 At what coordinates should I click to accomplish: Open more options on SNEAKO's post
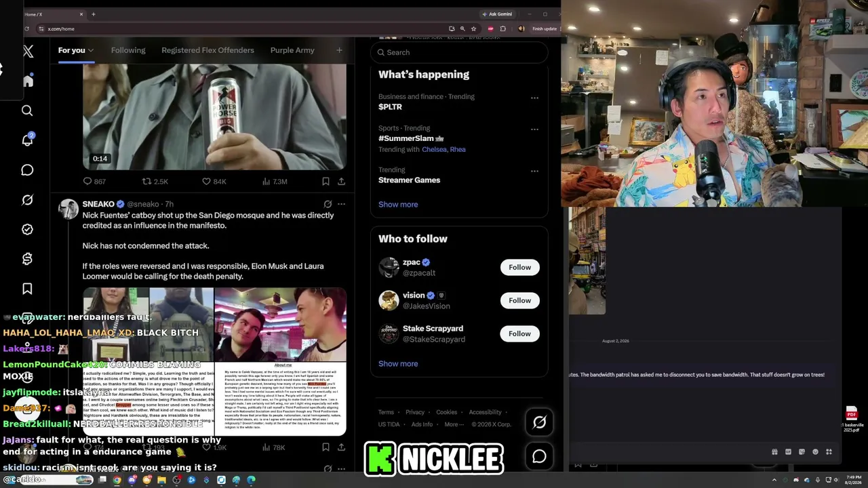tap(341, 204)
